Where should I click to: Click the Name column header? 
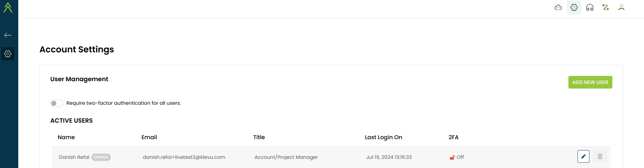click(66, 137)
